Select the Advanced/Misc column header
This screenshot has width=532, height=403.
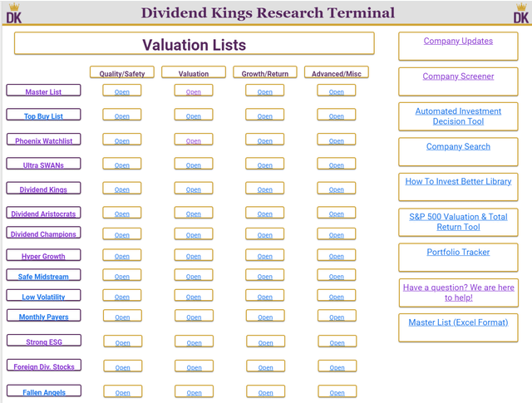pos(336,72)
